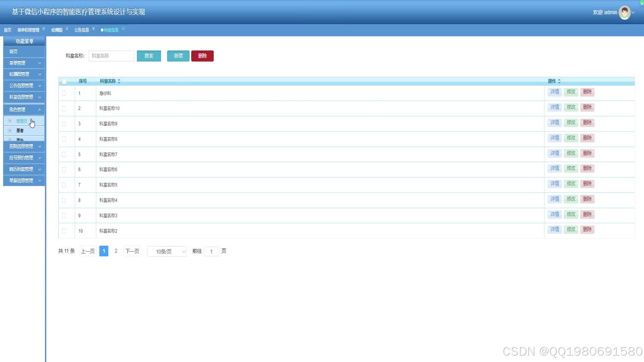Switch to the 公告信息 tab

coord(82,30)
